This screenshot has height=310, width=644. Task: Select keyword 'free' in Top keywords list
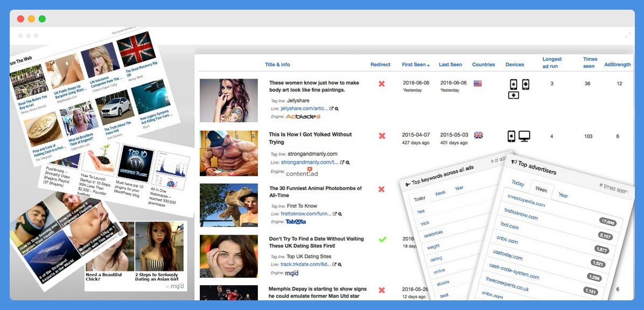(421, 211)
